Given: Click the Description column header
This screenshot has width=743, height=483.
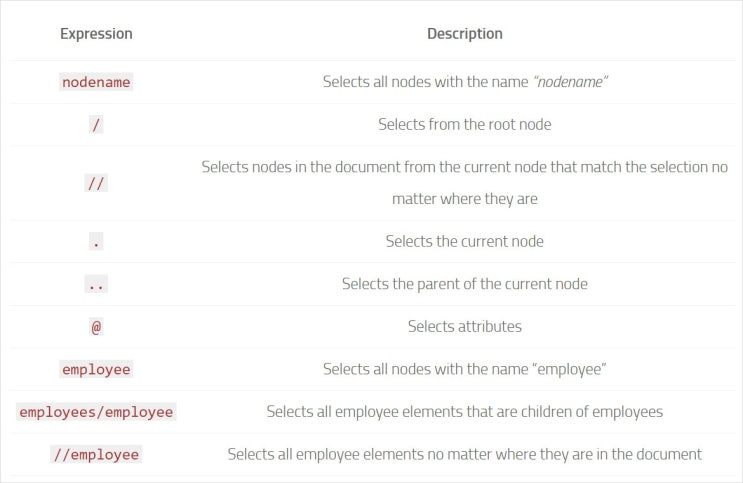Looking at the screenshot, I should point(464,34).
